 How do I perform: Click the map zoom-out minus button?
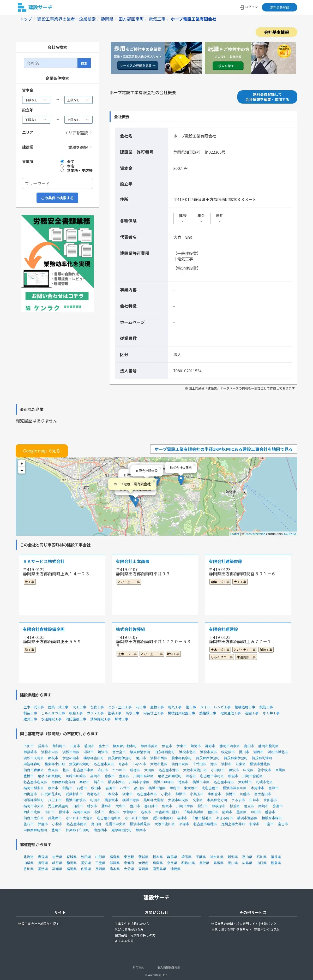coord(22,470)
